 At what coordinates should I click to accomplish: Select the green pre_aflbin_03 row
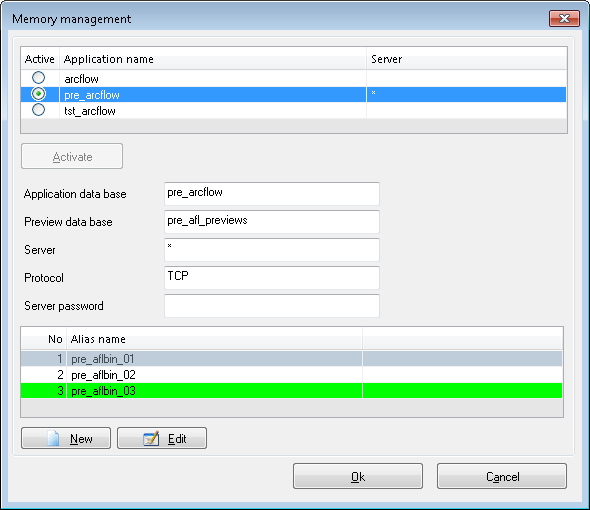292,391
